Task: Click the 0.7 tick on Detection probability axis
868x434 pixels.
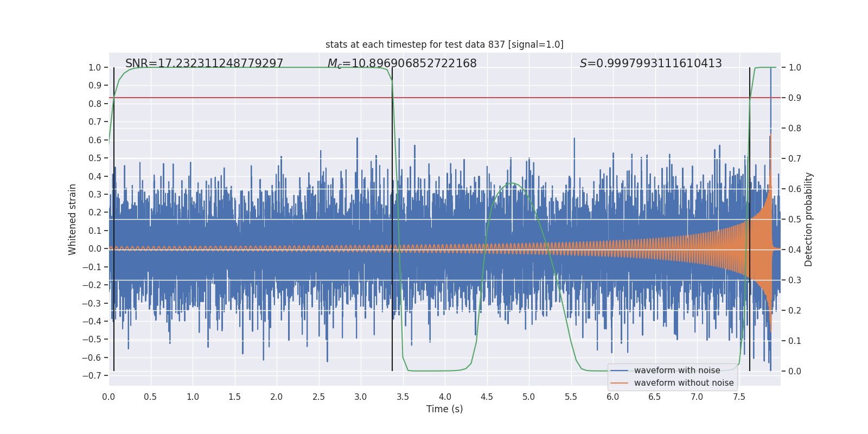Action: [795, 159]
